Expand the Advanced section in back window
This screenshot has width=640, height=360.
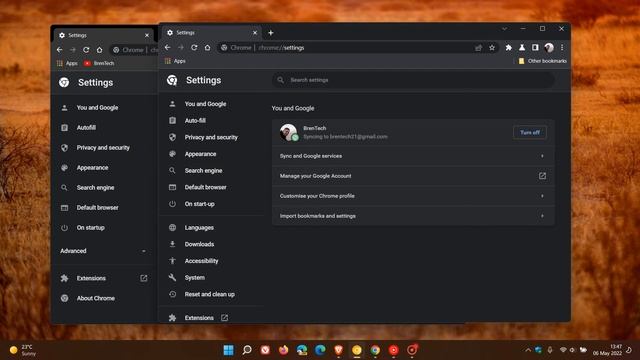coord(104,251)
